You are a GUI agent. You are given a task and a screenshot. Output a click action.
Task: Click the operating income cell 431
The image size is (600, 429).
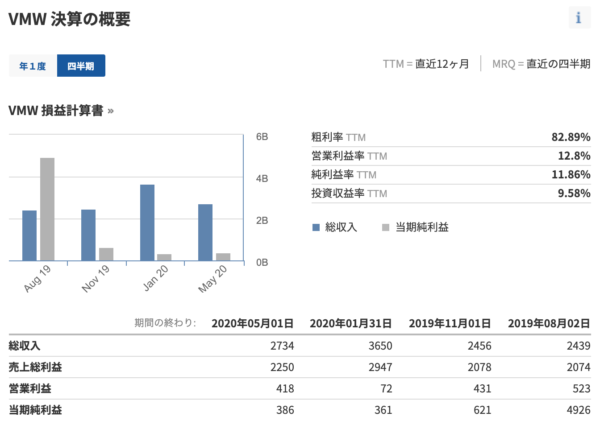[482, 388]
